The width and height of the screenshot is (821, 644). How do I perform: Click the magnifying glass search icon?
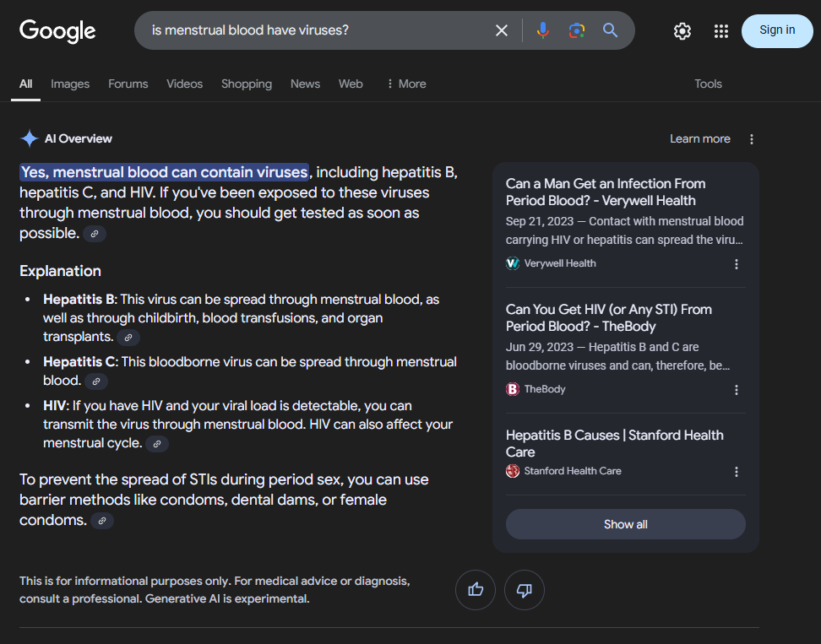(x=610, y=30)
